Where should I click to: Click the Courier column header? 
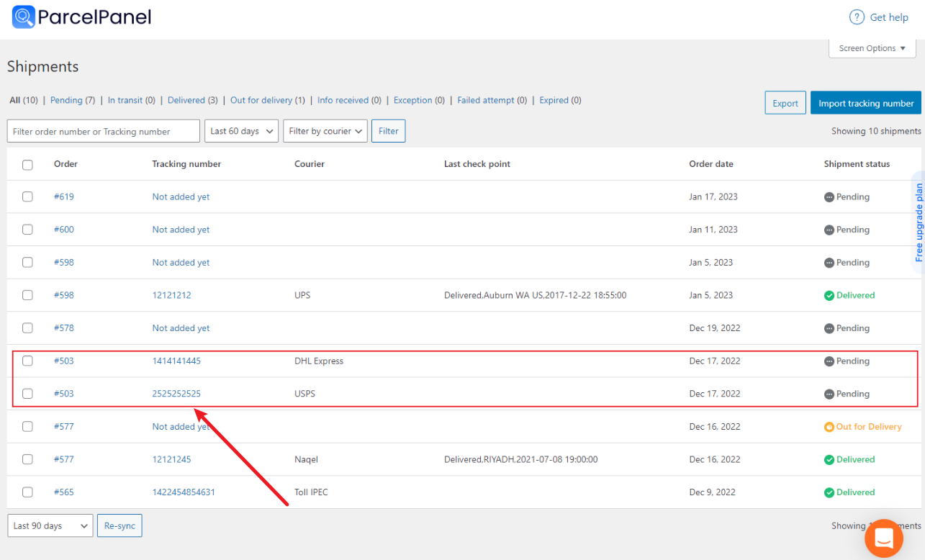[310, 164]
